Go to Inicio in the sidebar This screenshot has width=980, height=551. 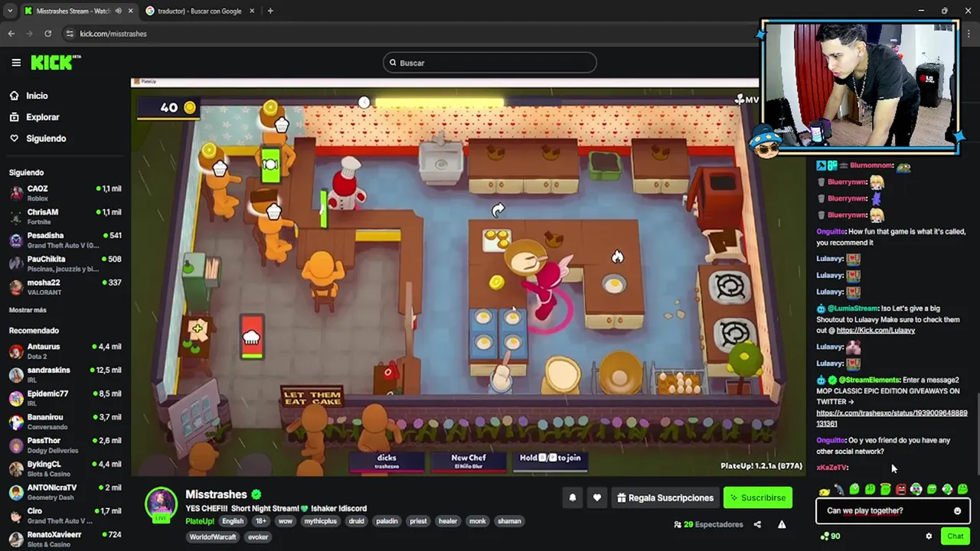37,96
